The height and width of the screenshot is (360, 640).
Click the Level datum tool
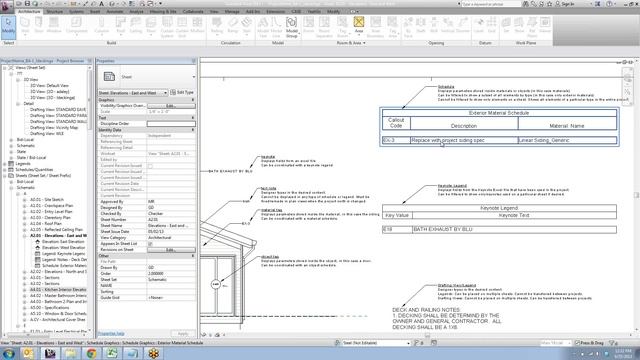(x=479, y=25)
